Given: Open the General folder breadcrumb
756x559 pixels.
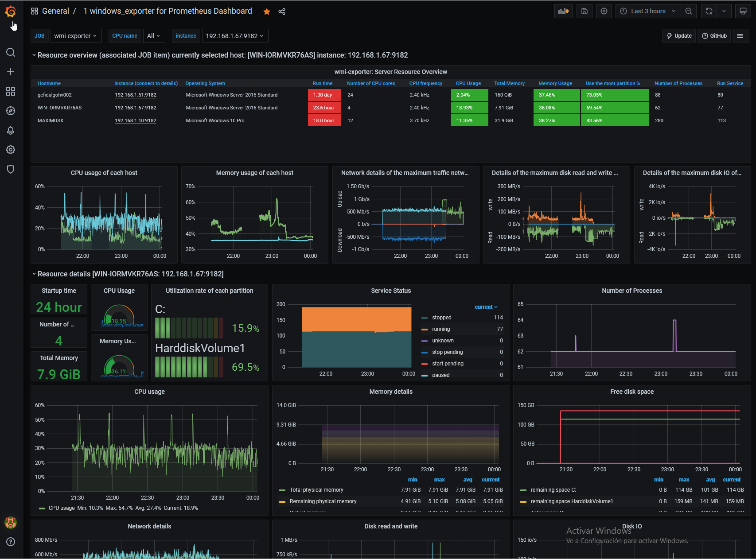Looking at the screenshot, I should [x=55, y=11].
